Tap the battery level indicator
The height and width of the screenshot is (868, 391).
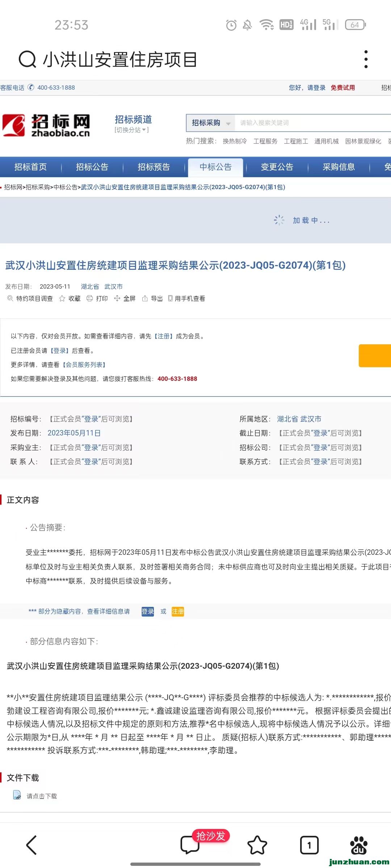(356, 25)
